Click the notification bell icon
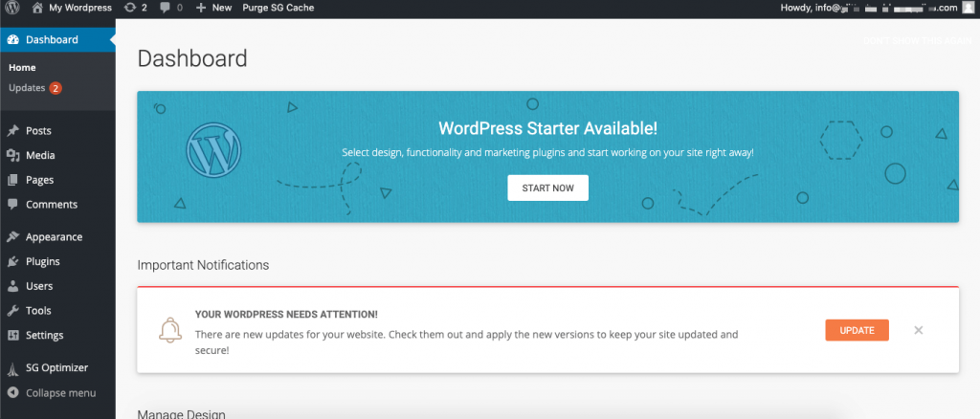This screenshot has height=419, width=980. [x=170, y=330]
